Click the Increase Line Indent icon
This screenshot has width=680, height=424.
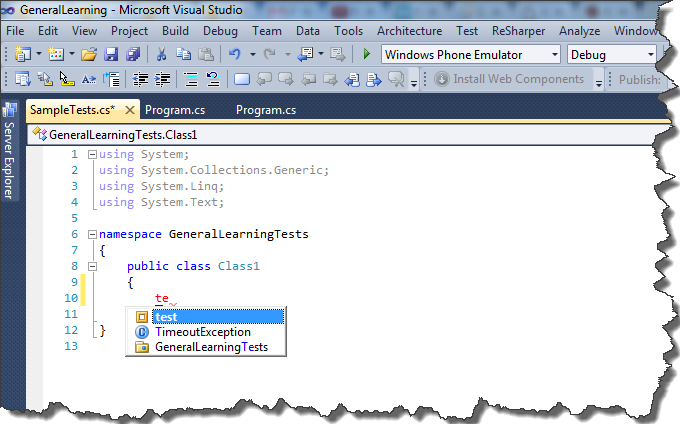coord(162,79)
